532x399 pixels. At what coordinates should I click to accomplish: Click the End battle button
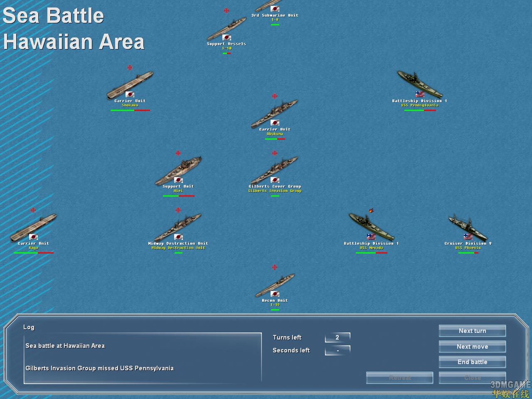click(x=472, y=362)
